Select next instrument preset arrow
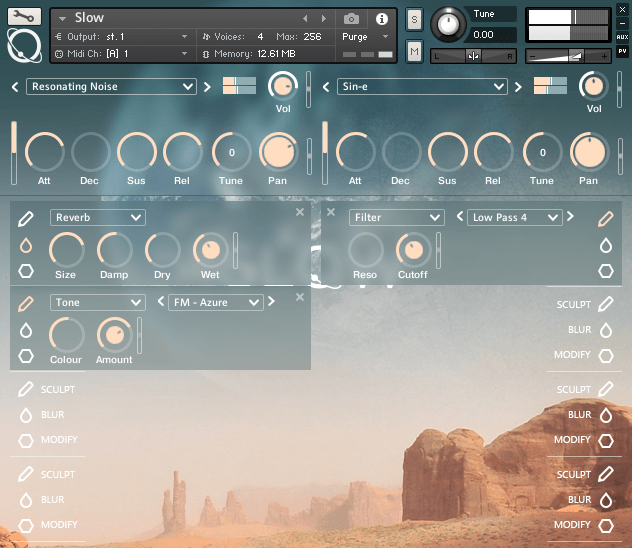Screen dimensions: 632x548 click(x=323, y=19)
